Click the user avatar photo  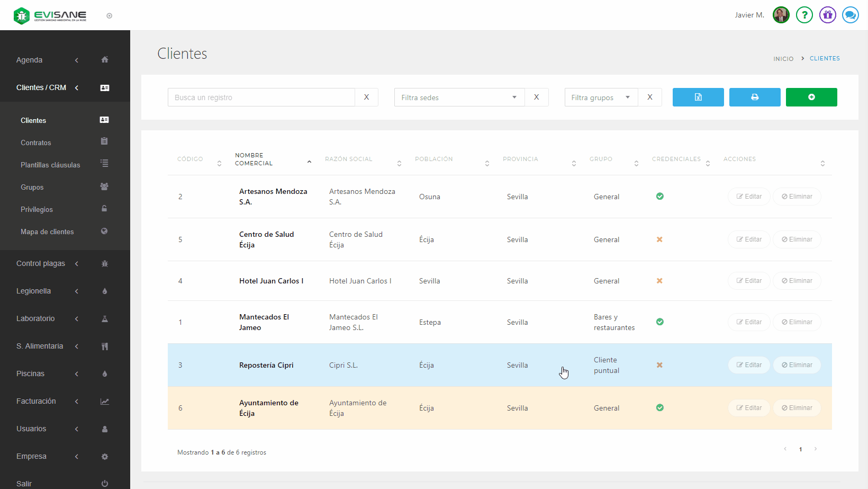[781, 15]
